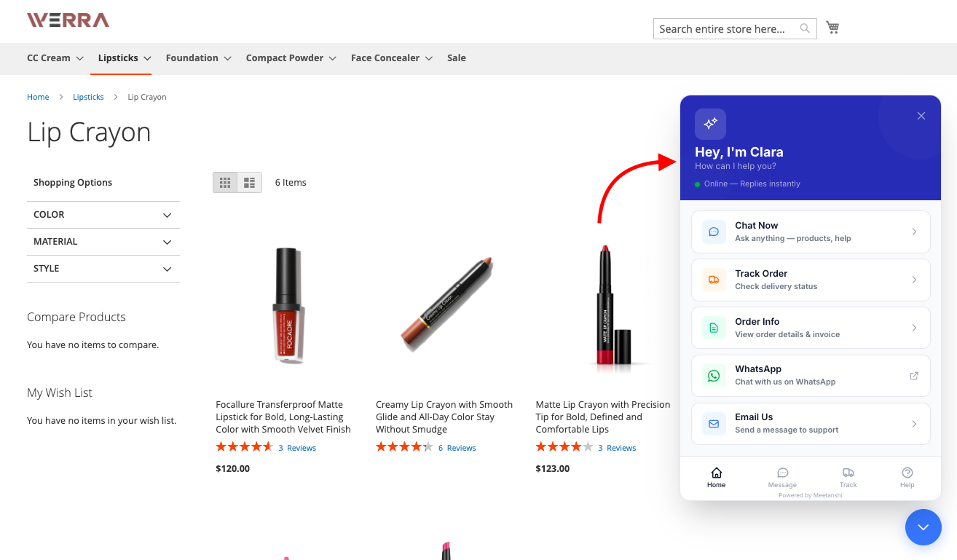Switch to list view icon
The height and width of the screenshot is (560, 957).
pos(250,182)
